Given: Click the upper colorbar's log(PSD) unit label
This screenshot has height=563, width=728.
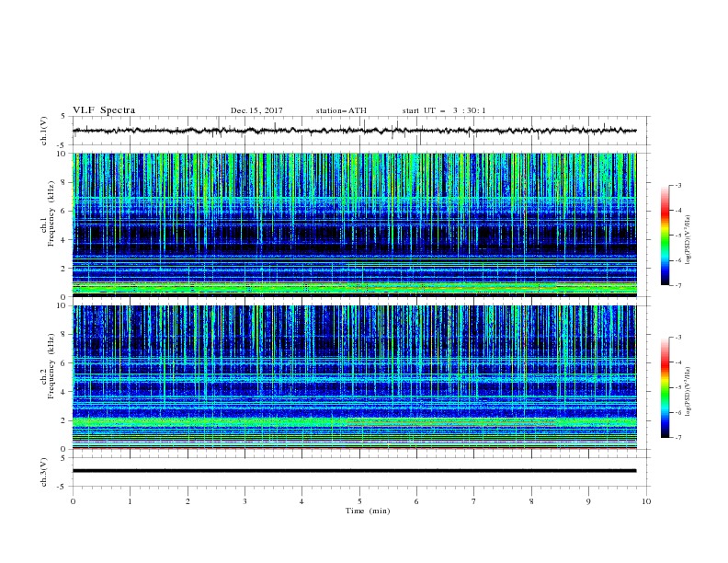Looking at the screenshot, I should click(x=688, y=240).
